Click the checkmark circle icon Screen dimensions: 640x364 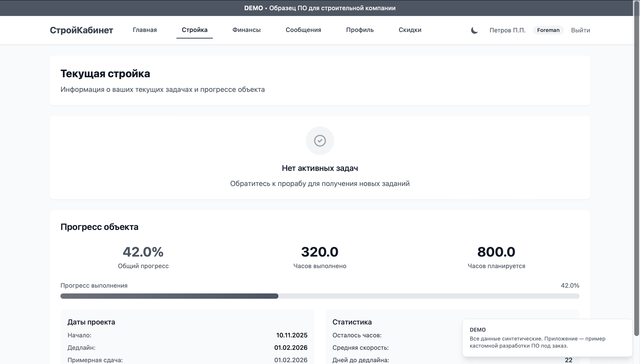320,141
